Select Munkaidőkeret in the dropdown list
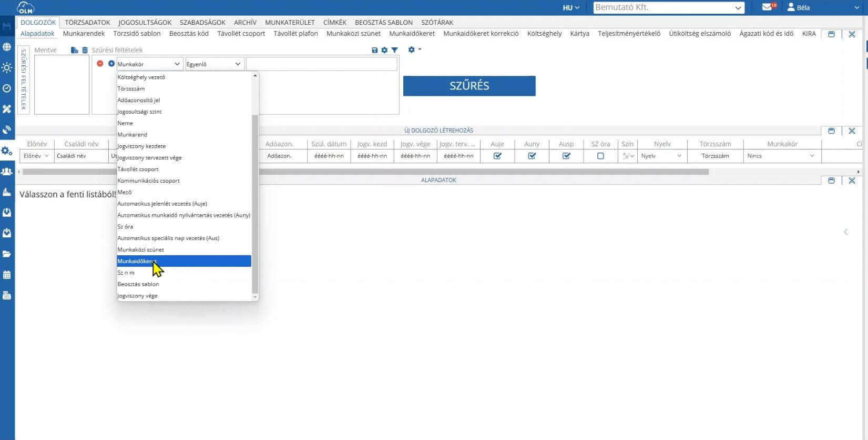Screen dimensions: 868x440 (184, 261)
